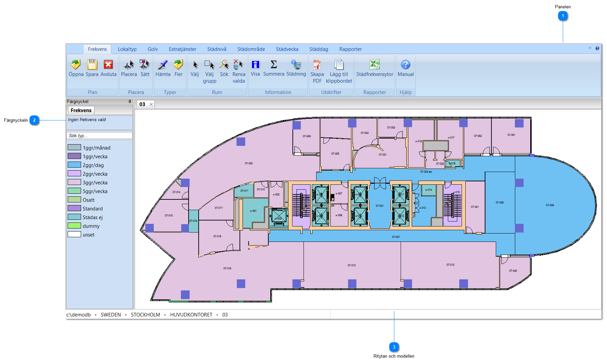Open the Manual help icon
This screenshot has width=607, height=364.
click(405, 65)
